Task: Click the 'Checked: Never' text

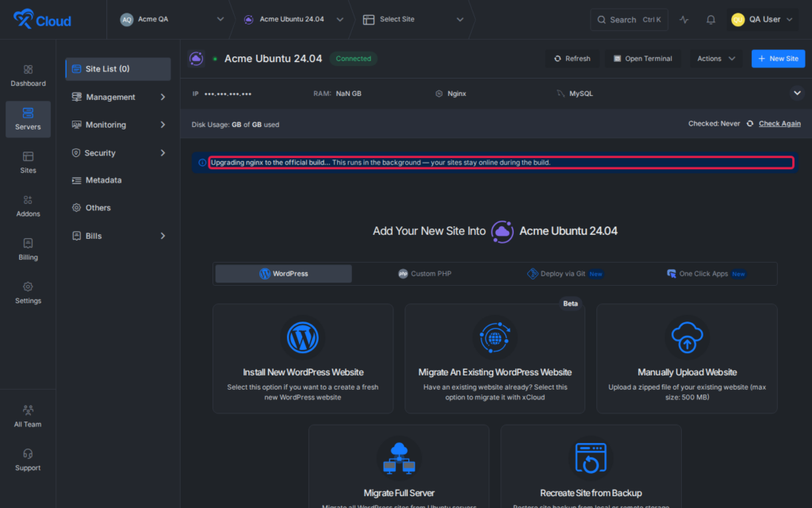Action: [714, 123]
